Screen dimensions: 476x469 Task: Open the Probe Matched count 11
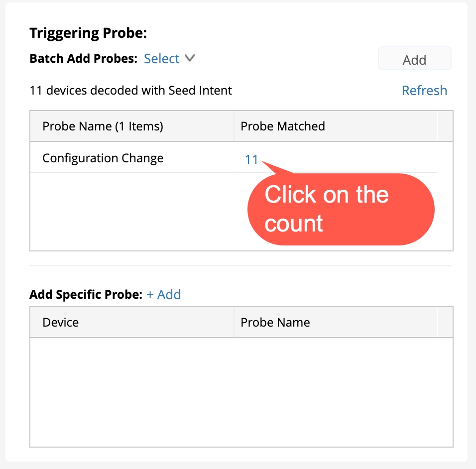251,160
